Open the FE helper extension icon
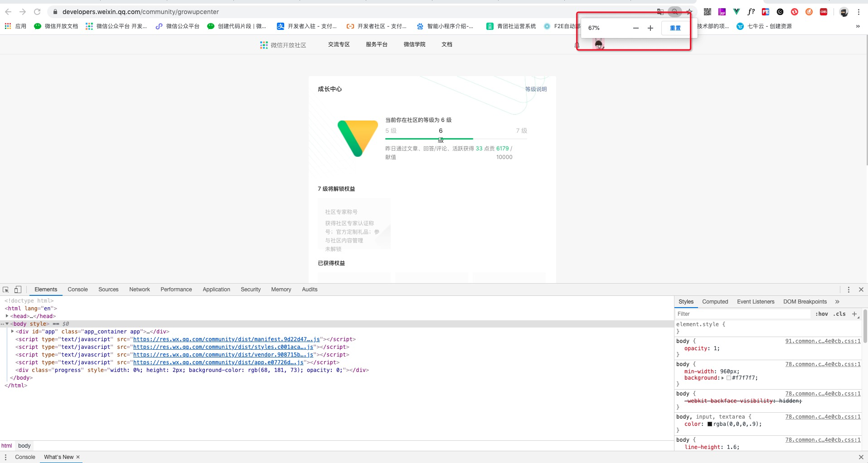This screenshot has width=868, height=463. click(x=766, y=12)
